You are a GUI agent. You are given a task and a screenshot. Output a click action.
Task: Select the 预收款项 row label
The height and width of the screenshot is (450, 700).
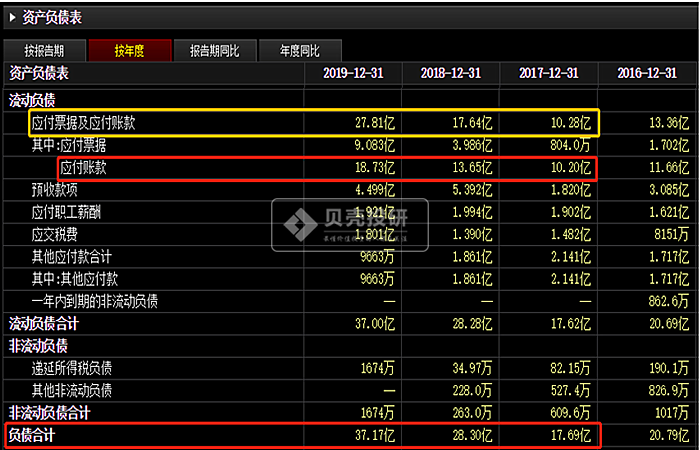[54, 190]
